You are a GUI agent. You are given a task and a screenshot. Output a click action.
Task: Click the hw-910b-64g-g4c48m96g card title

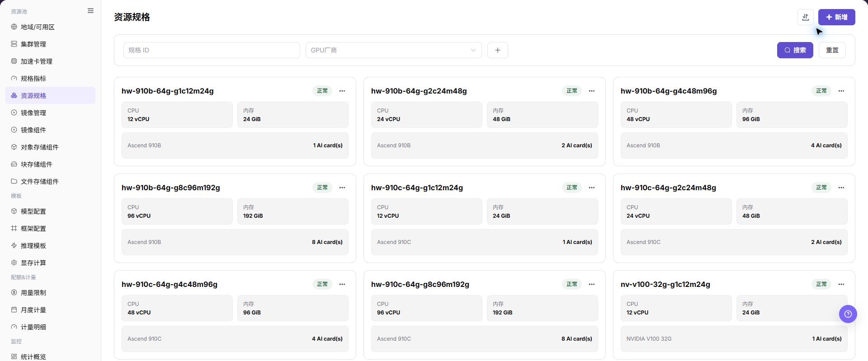point(669,91)
